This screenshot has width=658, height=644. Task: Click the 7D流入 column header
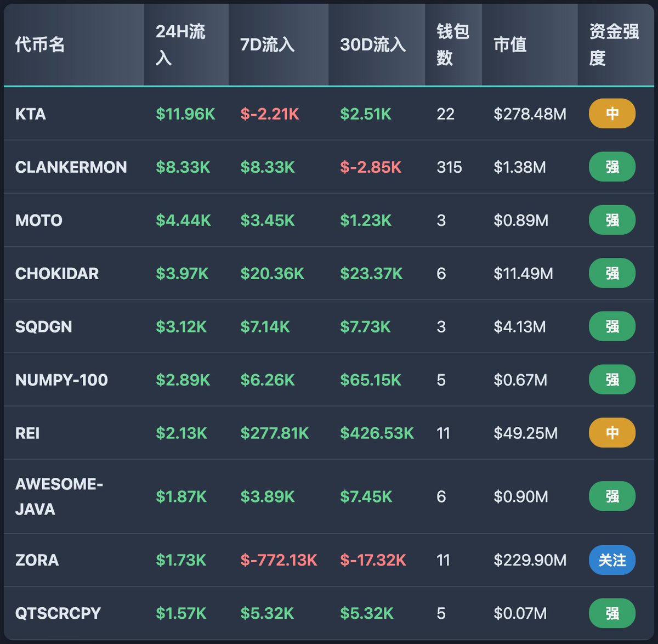coord(267,44)
